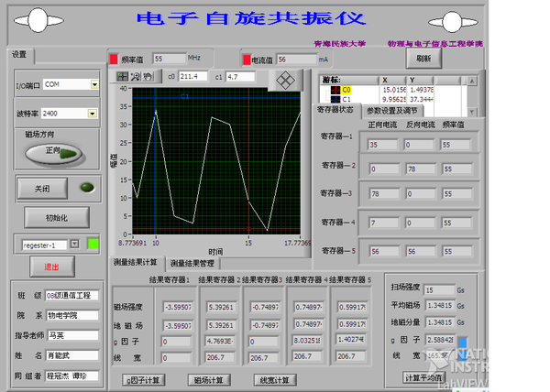550x392 pixels.
Task: Click the 计算平均值 button
Action: (x=423, y=378)
